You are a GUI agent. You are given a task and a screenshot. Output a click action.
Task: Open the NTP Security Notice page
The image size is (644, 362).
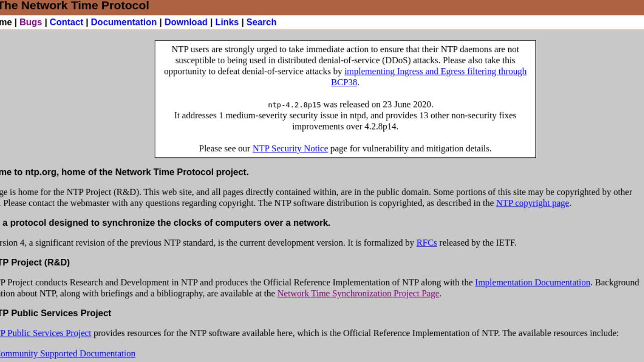click(290, 148)
